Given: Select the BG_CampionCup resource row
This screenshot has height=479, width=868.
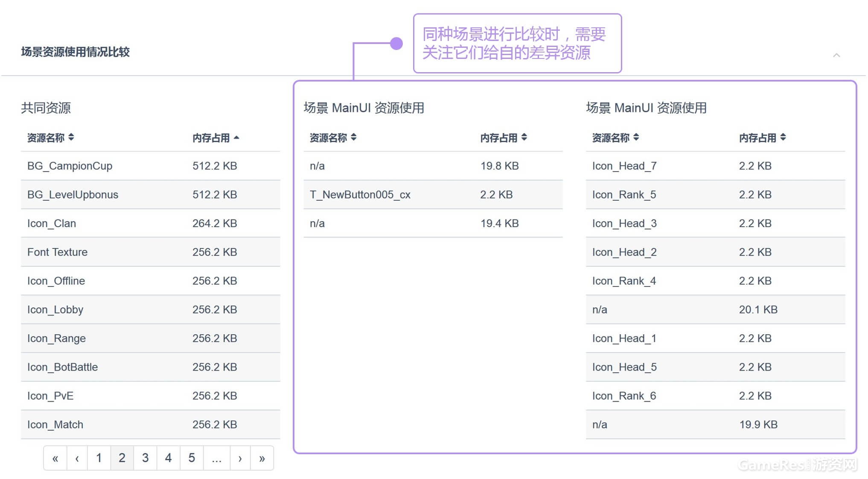Looking at the screenshot, I should pyautogui.click(x=70, y=166).
